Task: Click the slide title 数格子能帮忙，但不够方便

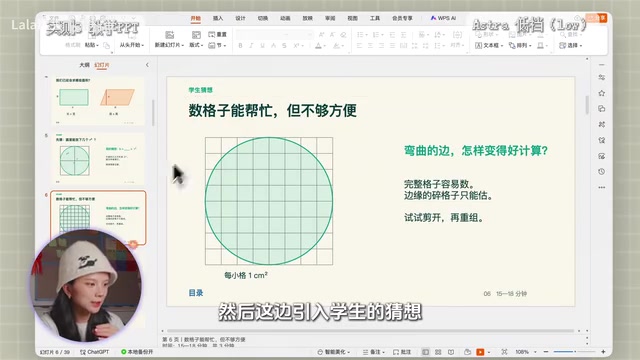Action: coord(273,110)
